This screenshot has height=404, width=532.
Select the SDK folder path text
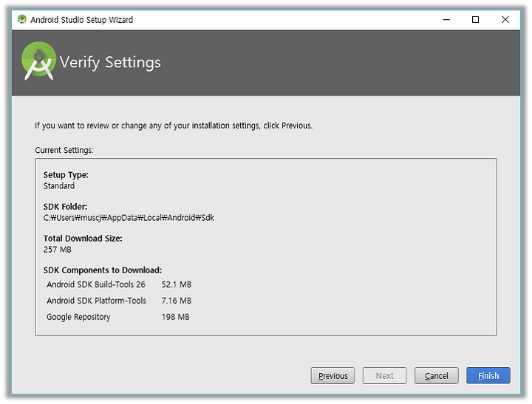[x=129, y=217]
